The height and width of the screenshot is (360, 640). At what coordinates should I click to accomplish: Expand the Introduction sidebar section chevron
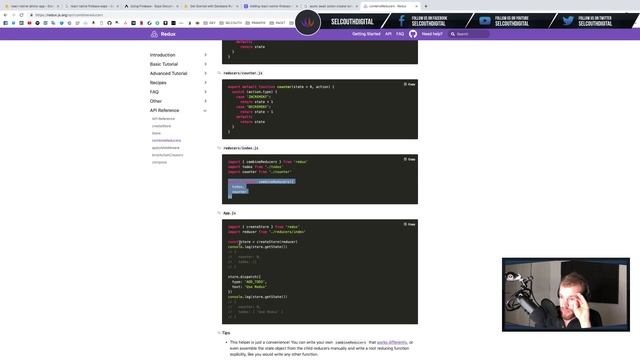[x=205, y=55]
